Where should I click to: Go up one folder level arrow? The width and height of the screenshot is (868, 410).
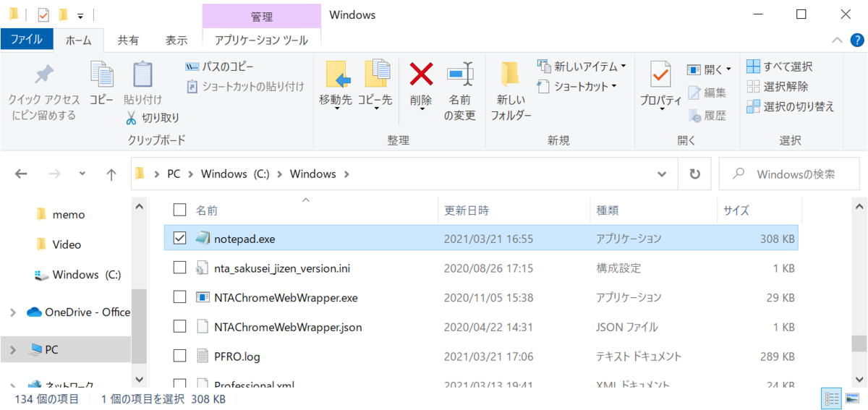pyautogui.click(x=111, y=174)
